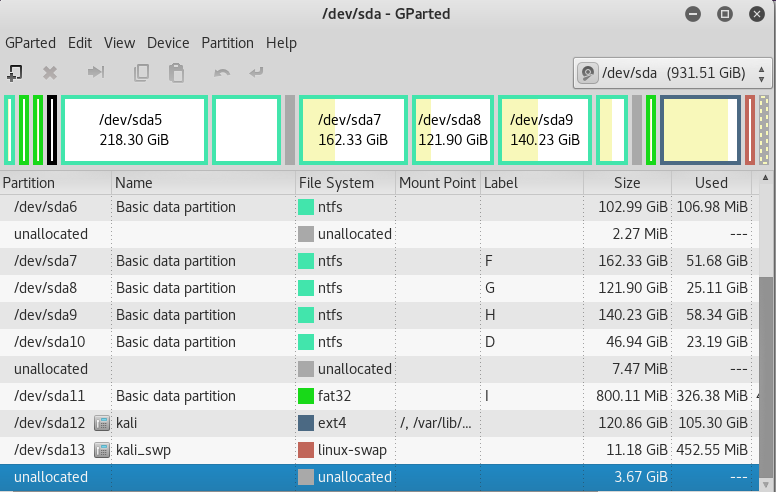
Task: Click the mounted icon beside /dev/sda13
Action: pyautogui.click(x=101, y=450)
